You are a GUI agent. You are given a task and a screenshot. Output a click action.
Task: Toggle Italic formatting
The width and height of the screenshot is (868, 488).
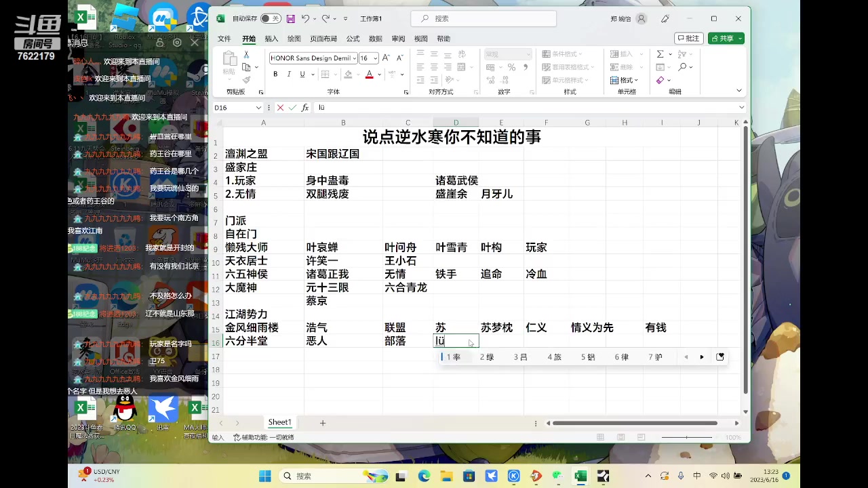[x=288, y=74]
